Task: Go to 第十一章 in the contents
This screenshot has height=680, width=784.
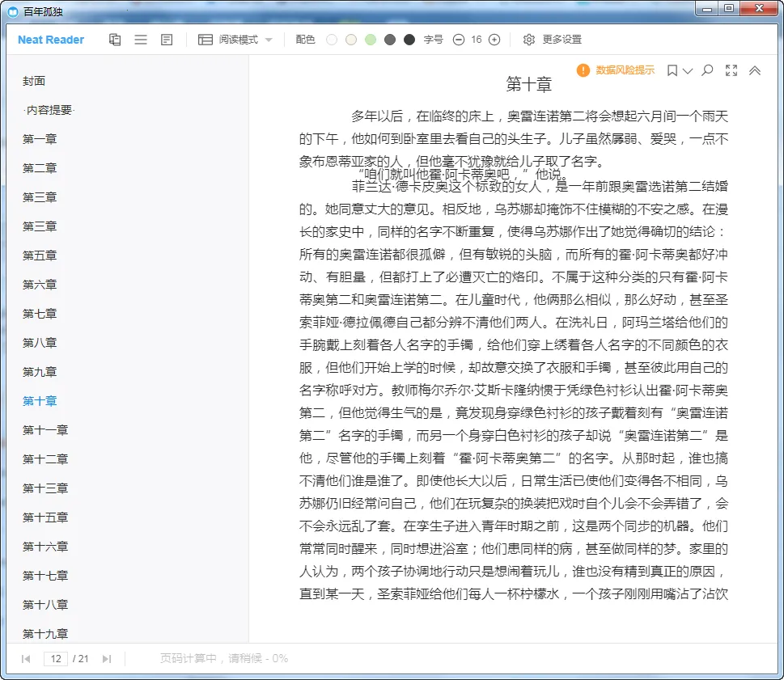Action: (45, 430)
